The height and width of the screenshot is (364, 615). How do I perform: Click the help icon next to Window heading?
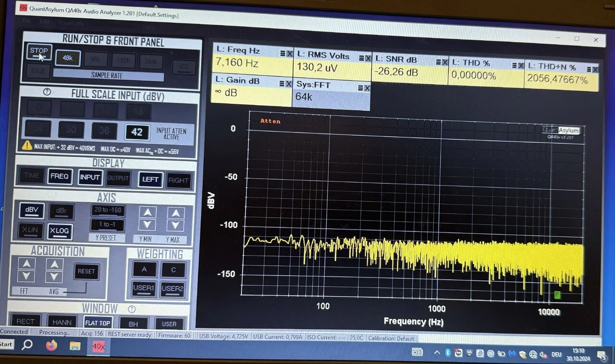132,309
